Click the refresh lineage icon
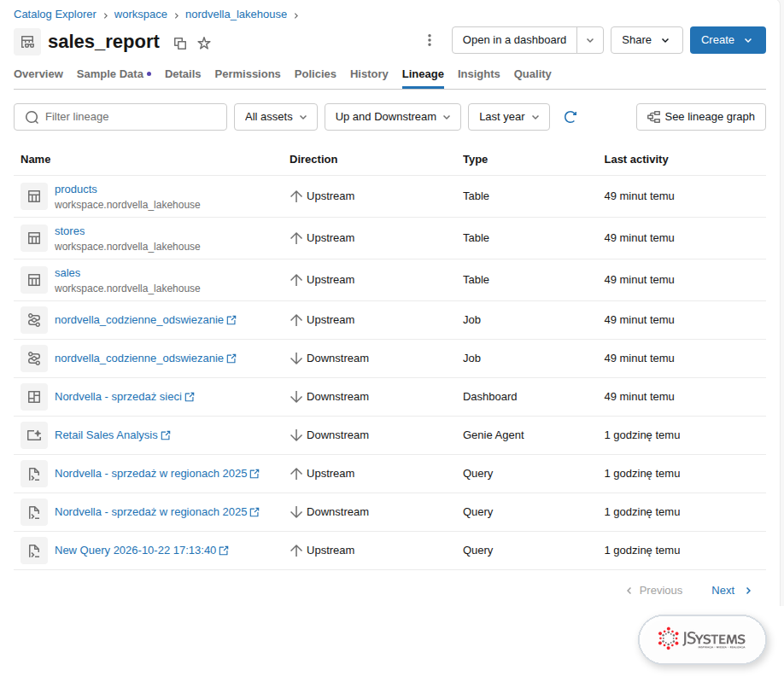Screen dimensions: 784x682 point(570,117)
